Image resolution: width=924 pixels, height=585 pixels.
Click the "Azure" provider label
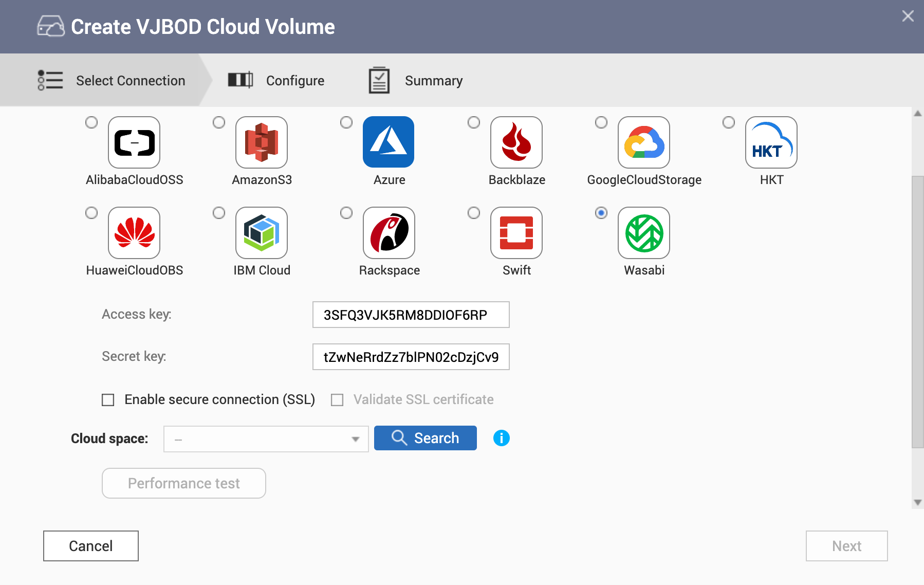pyautogui.click(x=390, y=180)
